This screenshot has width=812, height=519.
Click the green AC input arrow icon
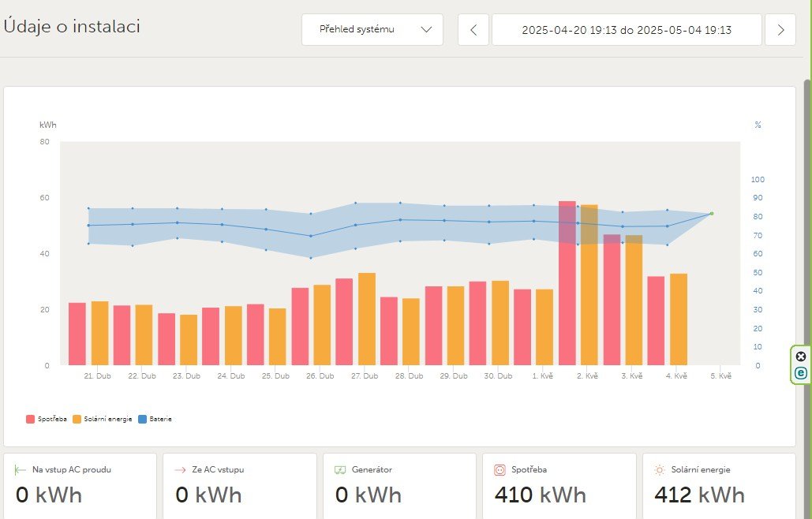click(21, 469)
